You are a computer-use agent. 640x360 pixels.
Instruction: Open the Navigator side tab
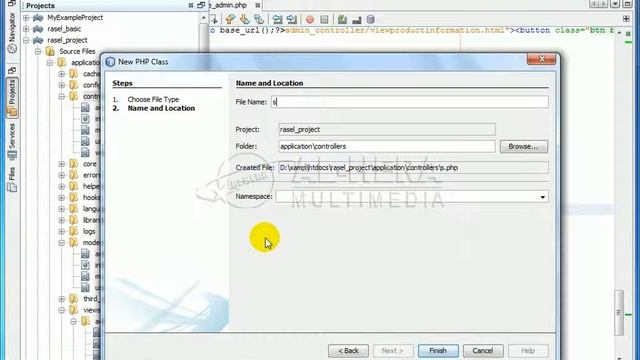[12, 33]
